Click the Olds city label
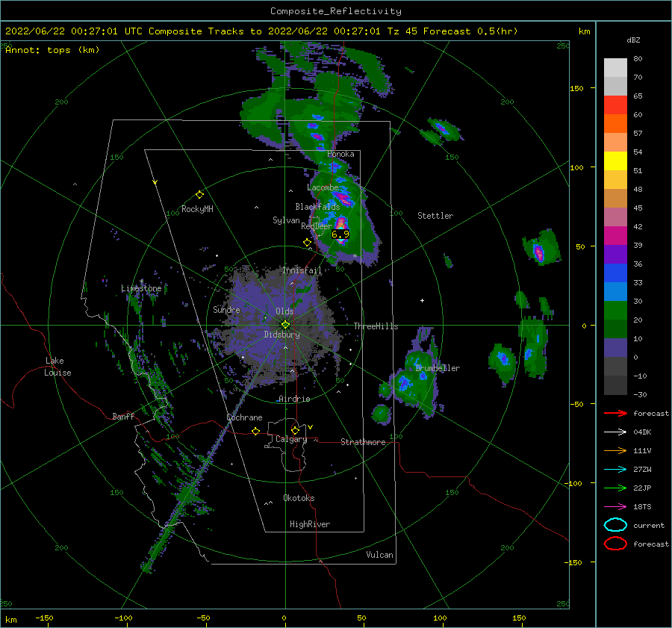 (284, 311)
